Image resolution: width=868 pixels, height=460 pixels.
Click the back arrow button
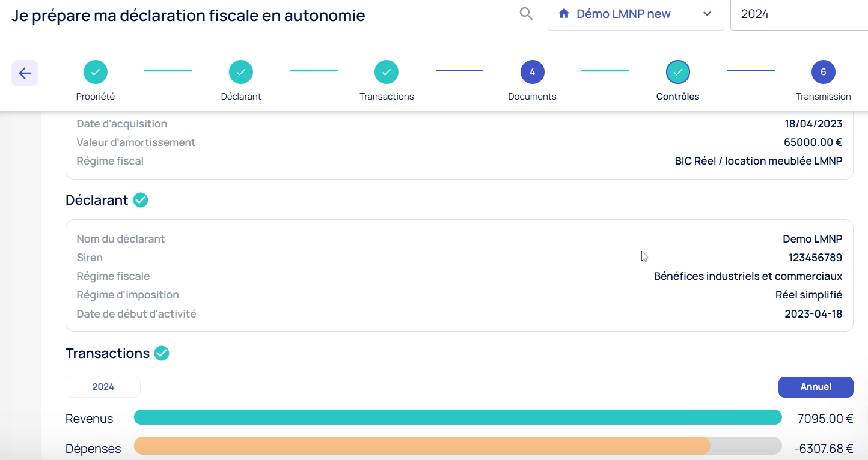(x=25, y=73)
